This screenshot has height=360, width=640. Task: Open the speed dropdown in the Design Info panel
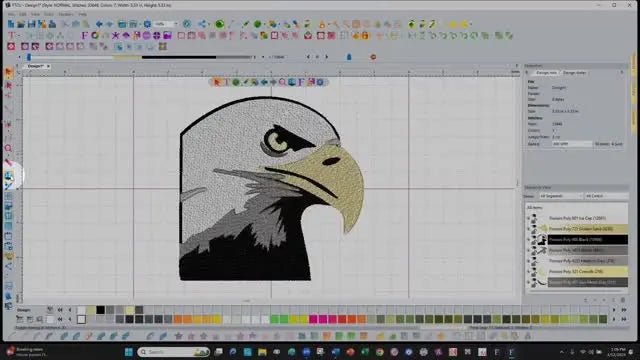pos(571,144)
